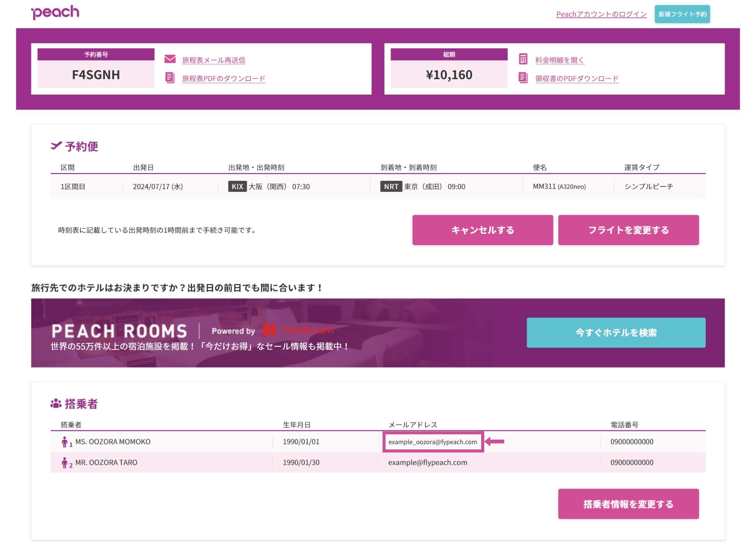
Task: Click the group icon next to 搭乗者 heading
Action: [56, 404]
